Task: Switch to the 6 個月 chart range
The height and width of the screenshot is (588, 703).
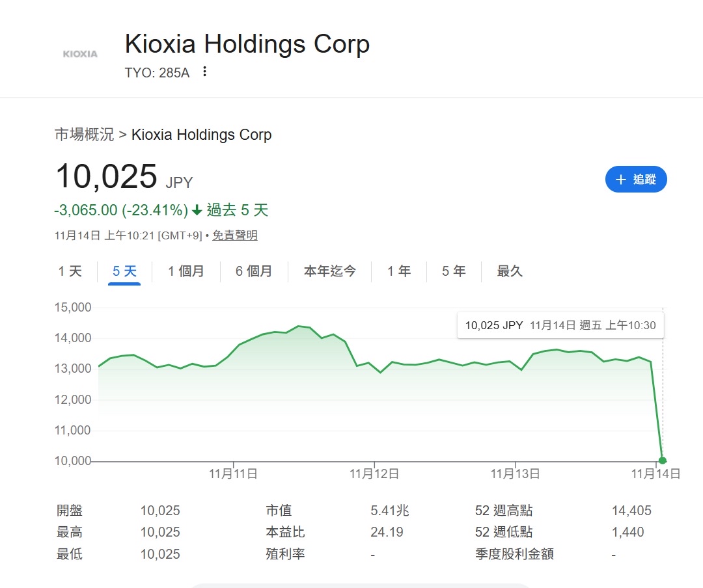Action: click(254, 271)
